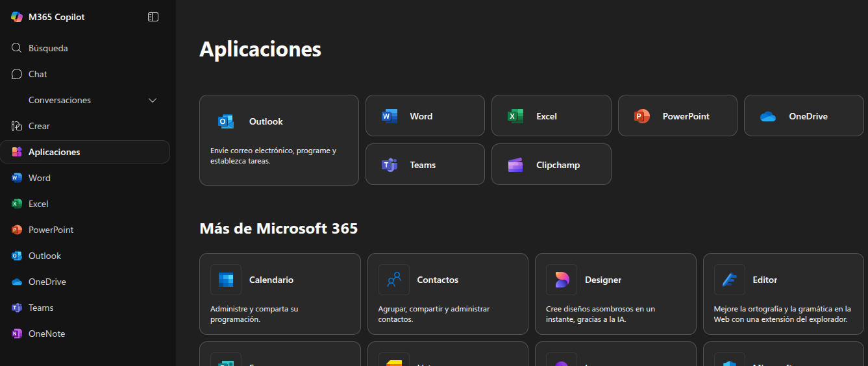The height and width of the screenshot is (366, 868).
Task: Click the Designer card title
Action: tap(603, 280)
